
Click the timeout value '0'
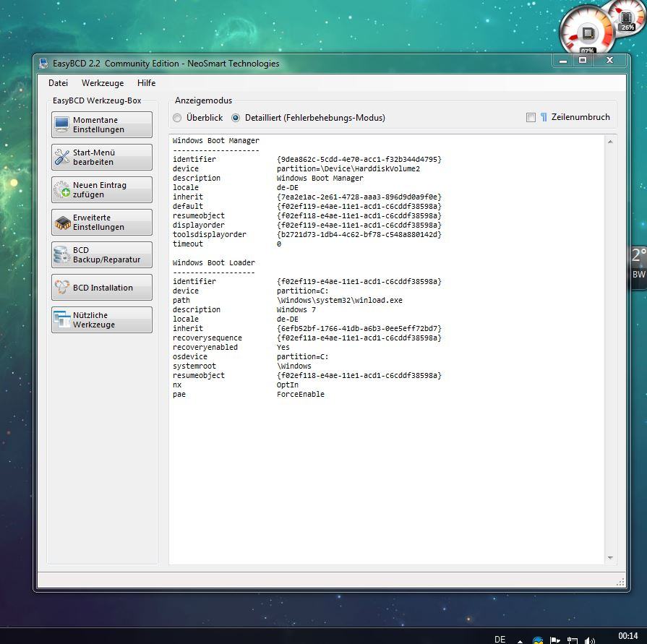click(279, 244)
